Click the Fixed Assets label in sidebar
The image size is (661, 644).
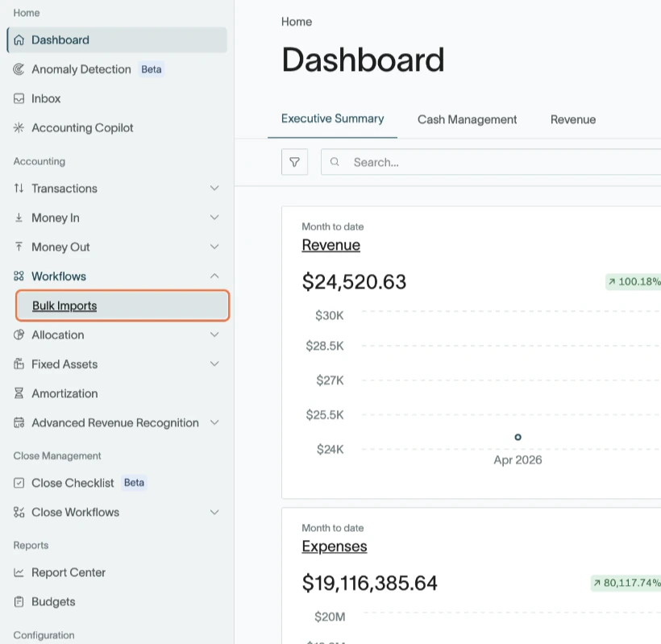[64, 364]
